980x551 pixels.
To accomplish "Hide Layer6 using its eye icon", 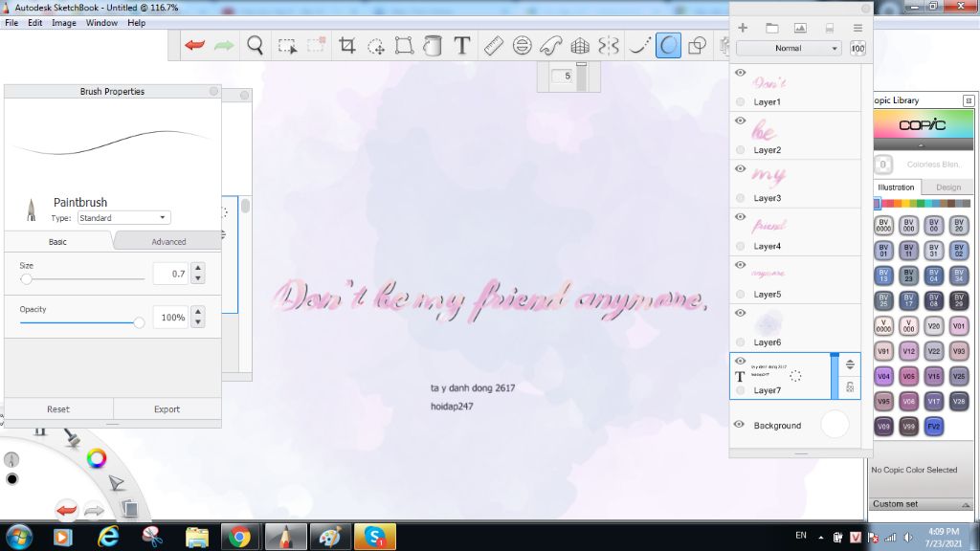I will pos(740,313).
